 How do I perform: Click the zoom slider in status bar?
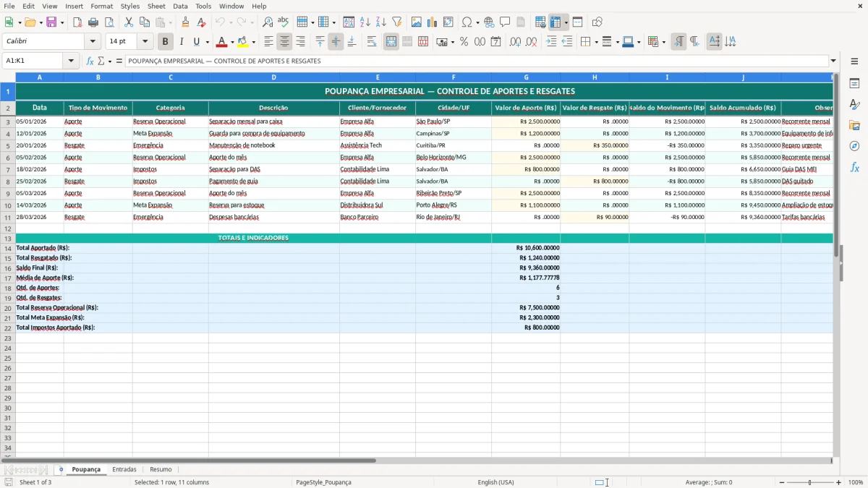tap(810, 482)
